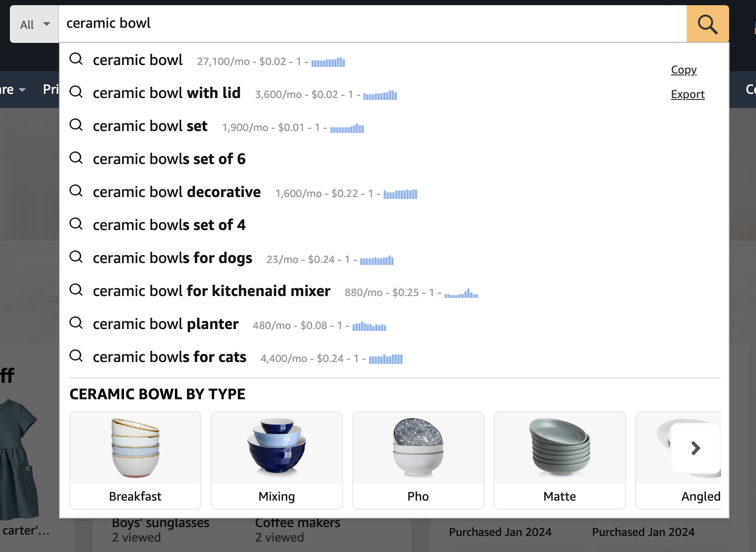The height and width of the screenshot is (552, 756).
Task: Click trend sparkline for 'ceramic bowls for cats'
Action: [386, 359]
